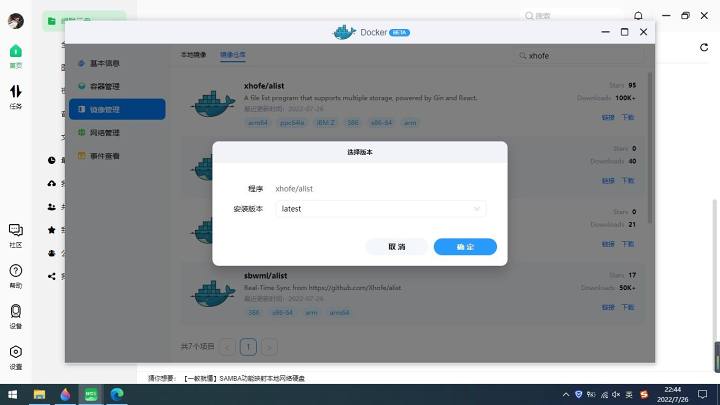Open 设备 device icon in sidebar
This screenshot has width=720, height=405.
point(16,316)
